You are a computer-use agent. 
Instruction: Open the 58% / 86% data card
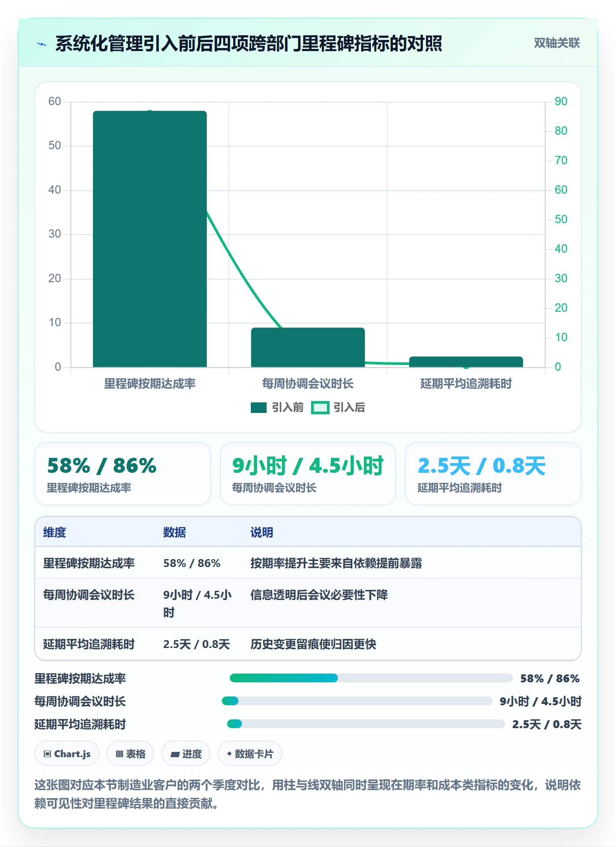click(x=123, y=474)
